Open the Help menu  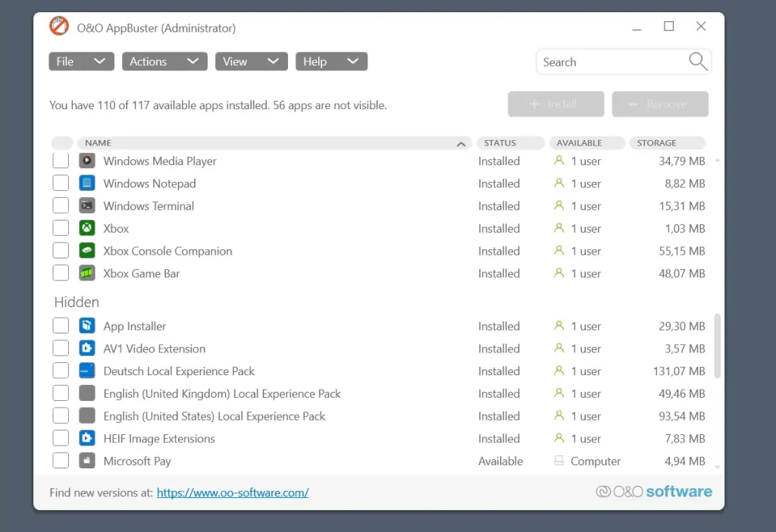click(x=331, y=61)
